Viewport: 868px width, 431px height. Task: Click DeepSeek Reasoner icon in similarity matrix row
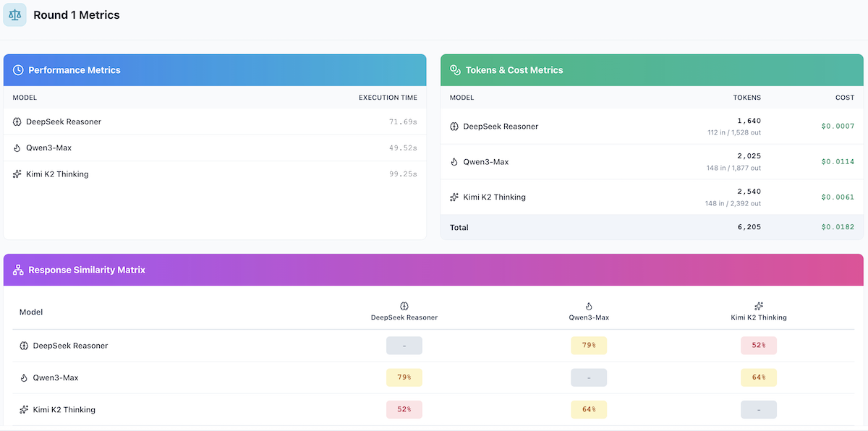coord(24,346)
